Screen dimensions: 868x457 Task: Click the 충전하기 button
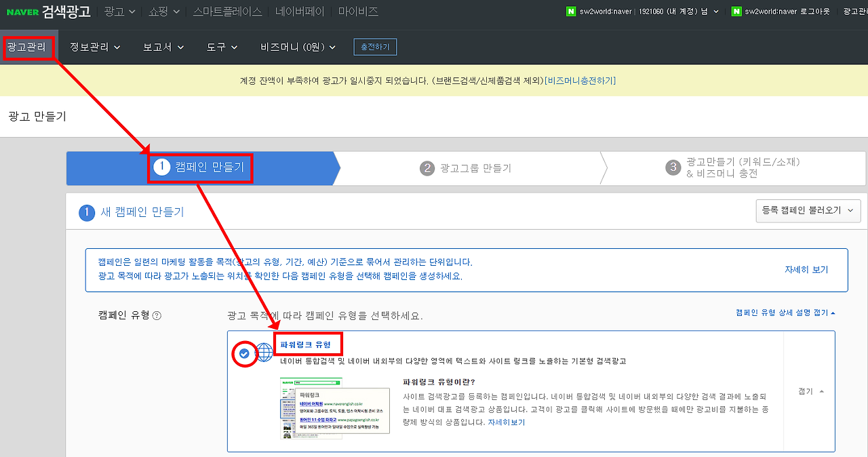[x=375, y=47]
